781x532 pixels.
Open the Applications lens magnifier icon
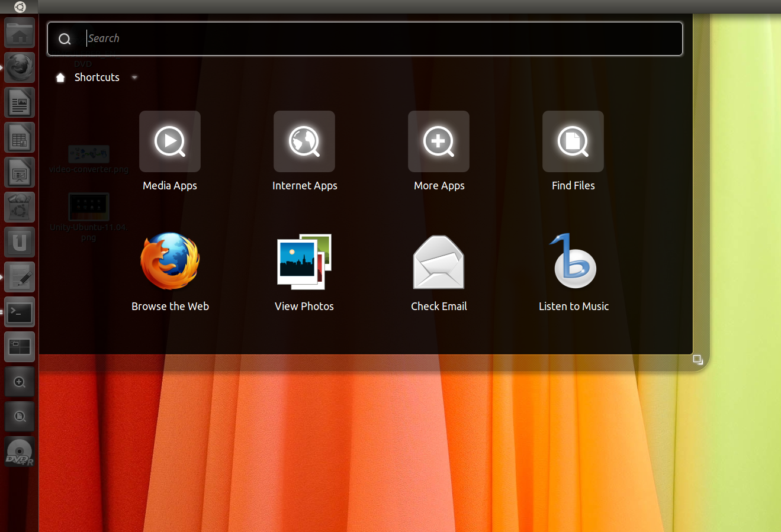point(20,382)
